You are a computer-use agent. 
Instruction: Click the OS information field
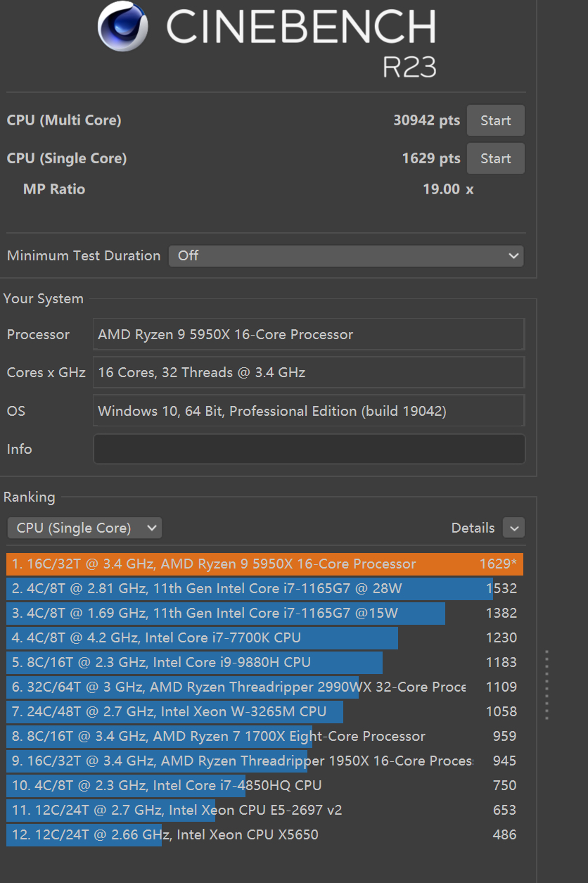[x=309, y=411]
